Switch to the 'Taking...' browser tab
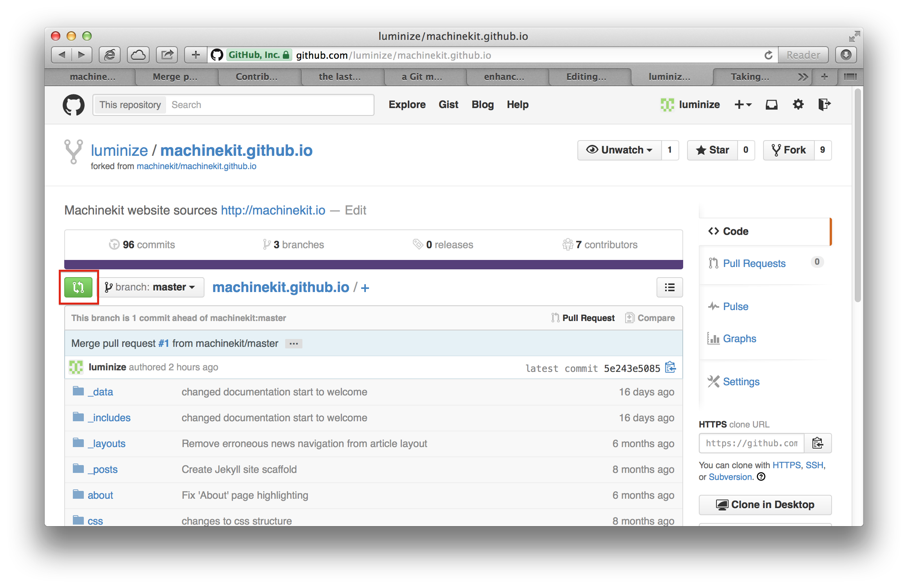 (750, 77)
